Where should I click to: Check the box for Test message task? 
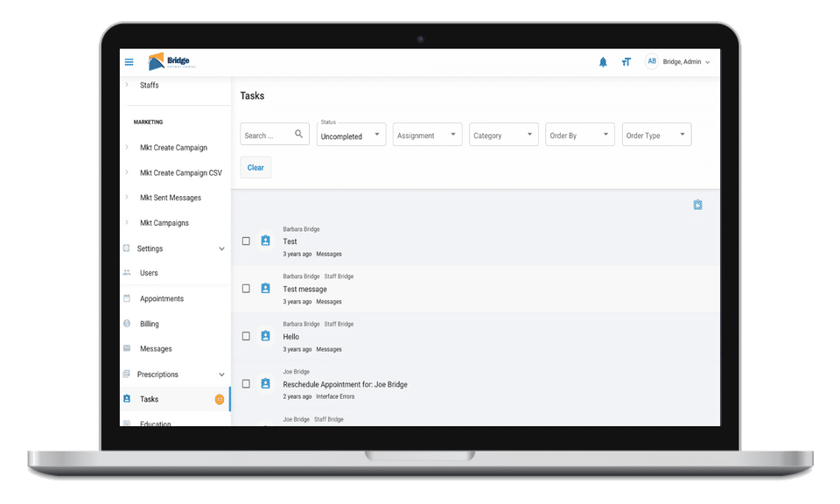coord(246,289)
